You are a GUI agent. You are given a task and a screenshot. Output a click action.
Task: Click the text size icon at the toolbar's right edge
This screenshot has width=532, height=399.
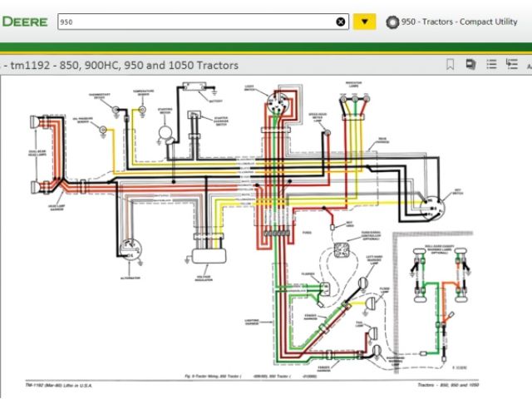point(529,64)
